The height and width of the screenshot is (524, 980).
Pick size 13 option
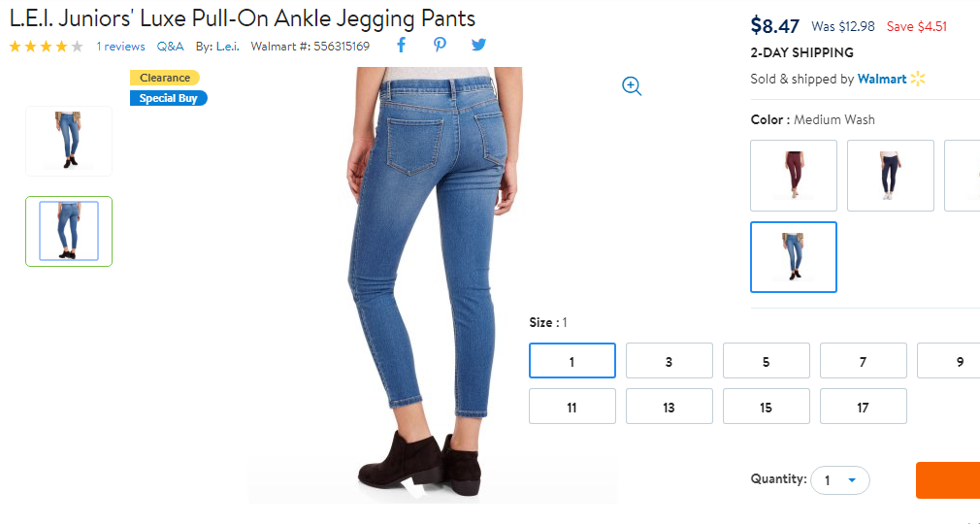pyautogui.click(x=670, y=407)
